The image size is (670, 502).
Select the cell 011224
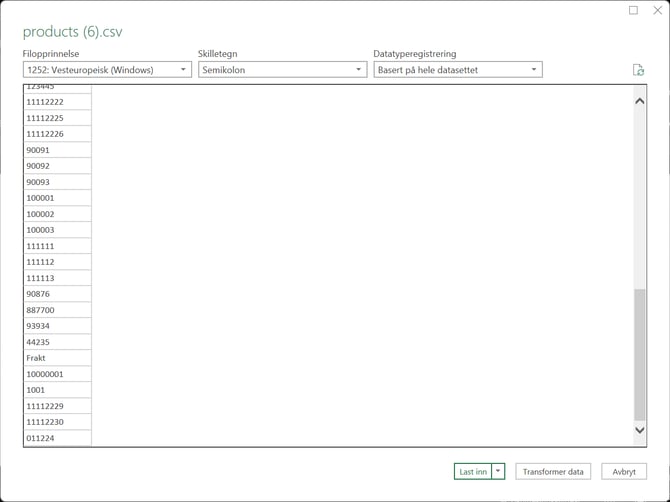(x=58, y=438)
